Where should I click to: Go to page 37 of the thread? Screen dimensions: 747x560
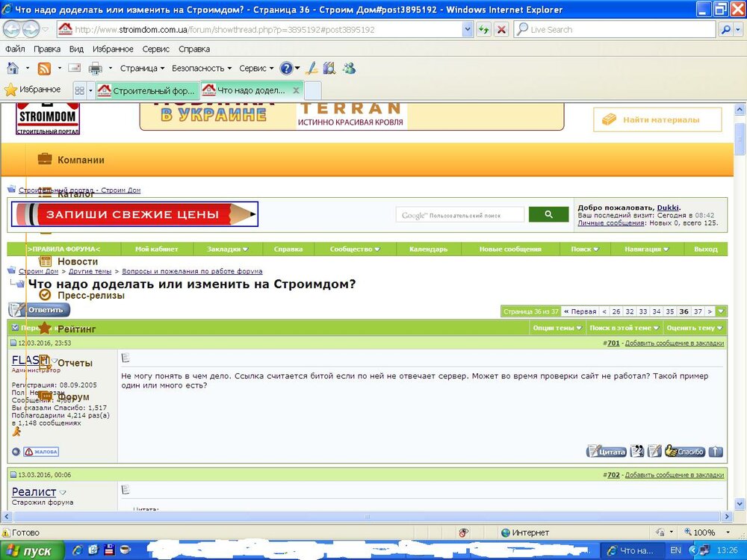pos(698,311)
